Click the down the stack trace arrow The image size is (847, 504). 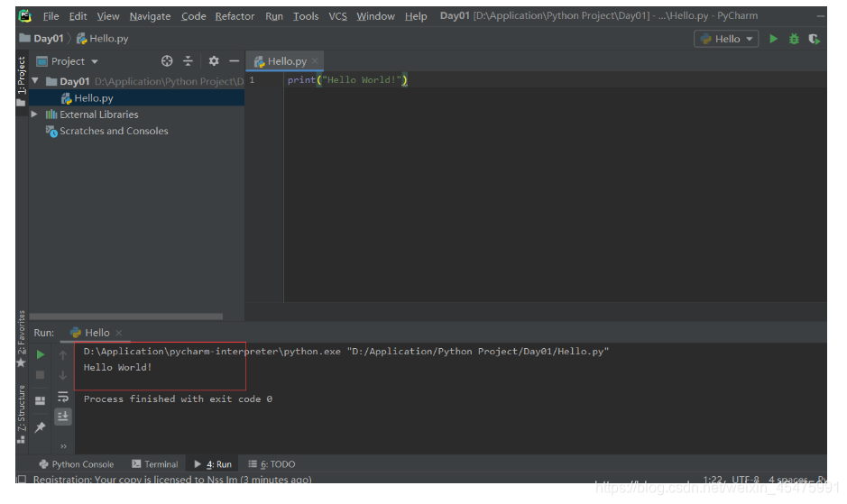tap(62, 375)
